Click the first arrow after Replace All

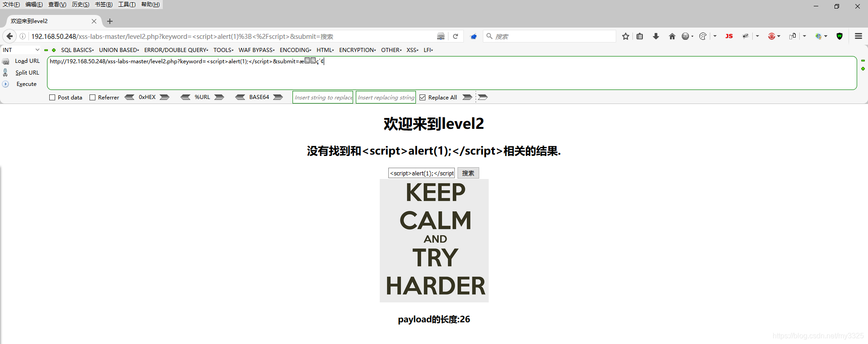[467, 97]
